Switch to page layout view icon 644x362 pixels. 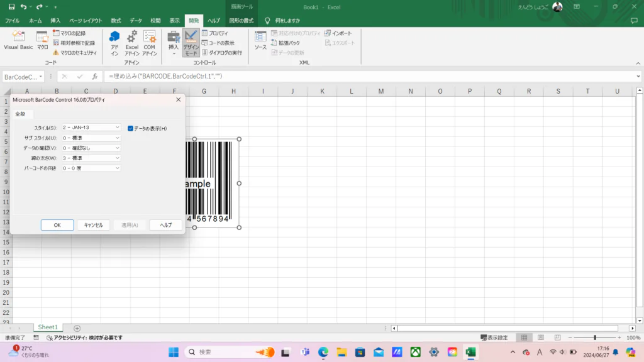point(540,337)
